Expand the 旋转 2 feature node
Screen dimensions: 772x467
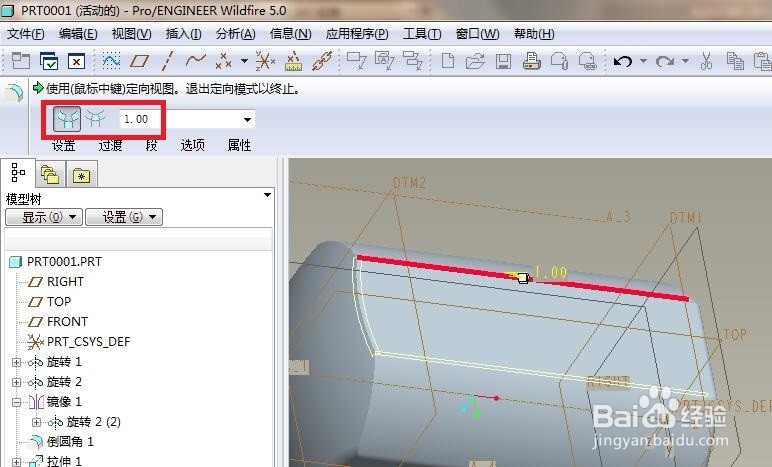16,382
